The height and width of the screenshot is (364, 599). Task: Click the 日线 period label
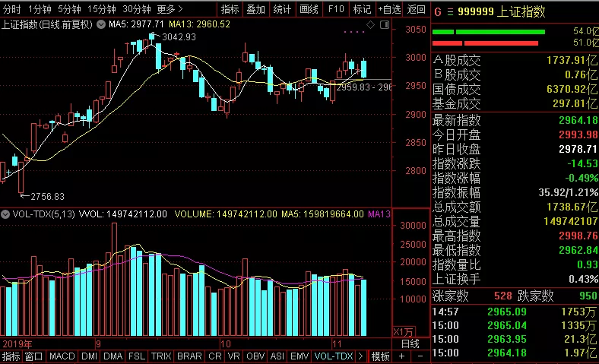click(x=410, y=343)
